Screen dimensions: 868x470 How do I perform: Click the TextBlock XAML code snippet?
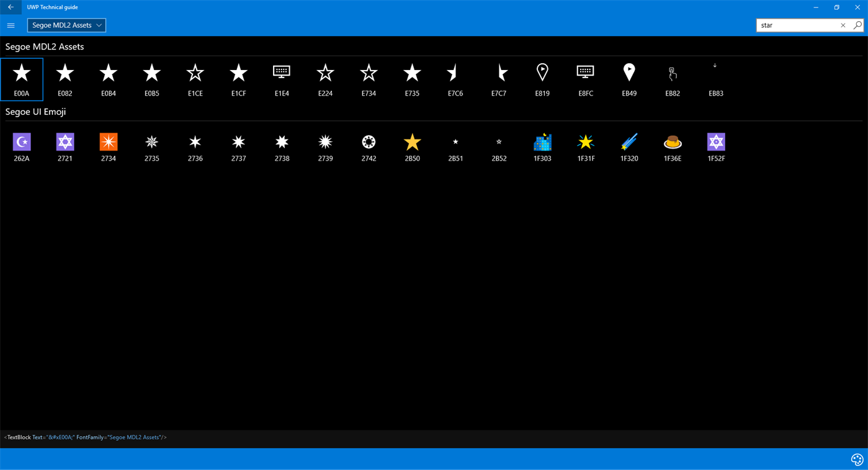86,437
